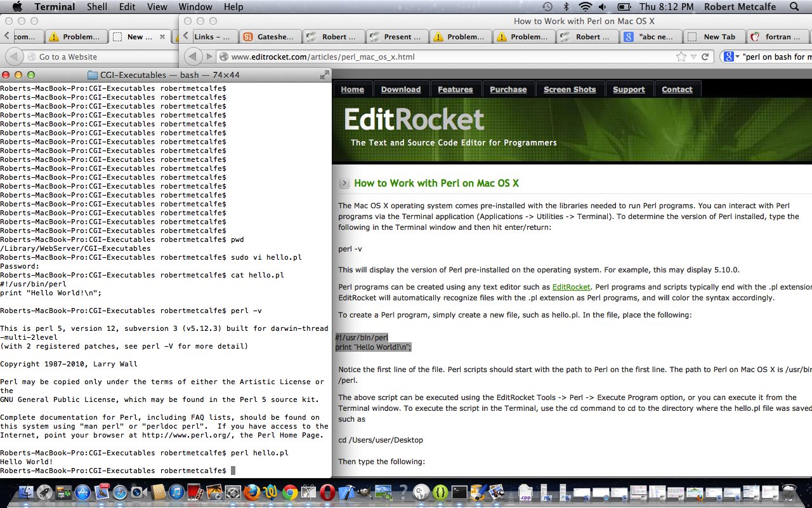Launch Firefox from the Dock

[252, 493]
